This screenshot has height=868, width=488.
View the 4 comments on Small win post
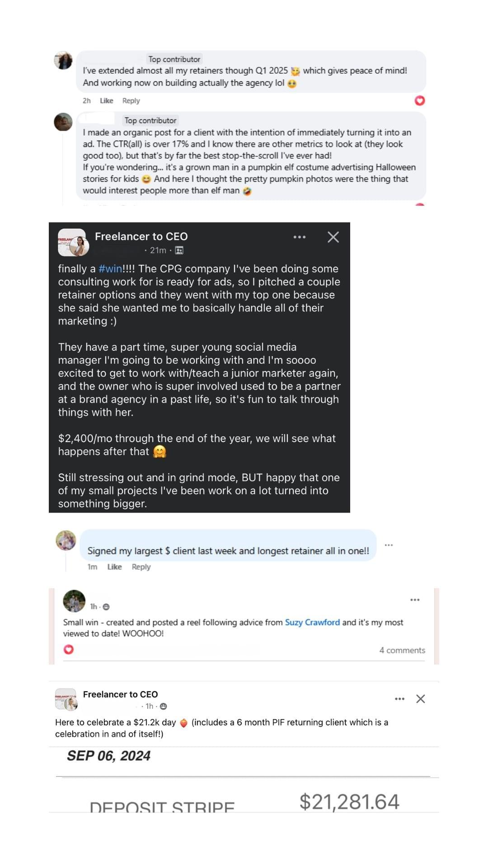coord(402,650)
